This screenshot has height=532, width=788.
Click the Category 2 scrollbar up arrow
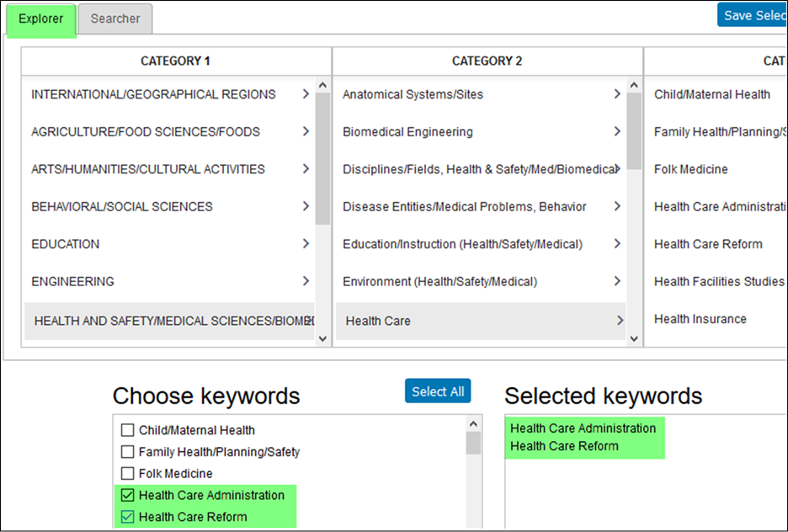pyautogui.click(x=633, y=83)
